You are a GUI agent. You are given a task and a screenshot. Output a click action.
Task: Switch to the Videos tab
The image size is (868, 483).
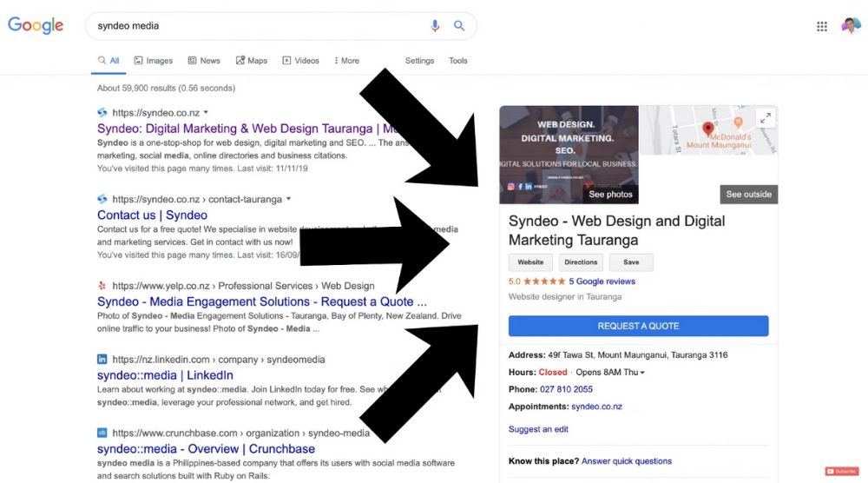[300, 61]
